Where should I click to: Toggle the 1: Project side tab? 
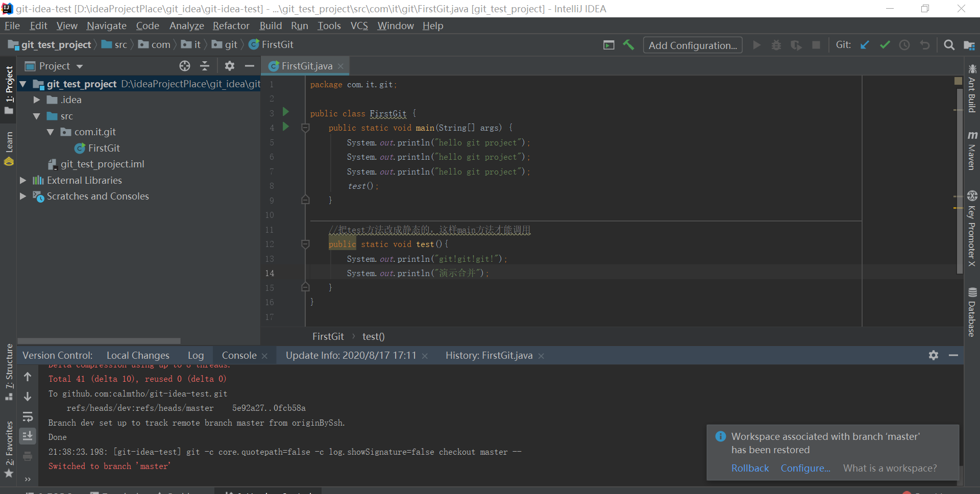(9, 89)
